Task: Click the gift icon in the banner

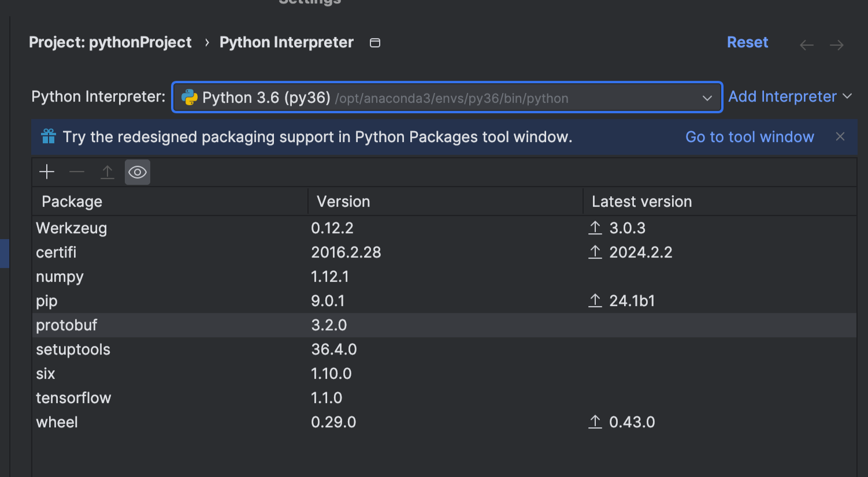Action: coord(49,137)
